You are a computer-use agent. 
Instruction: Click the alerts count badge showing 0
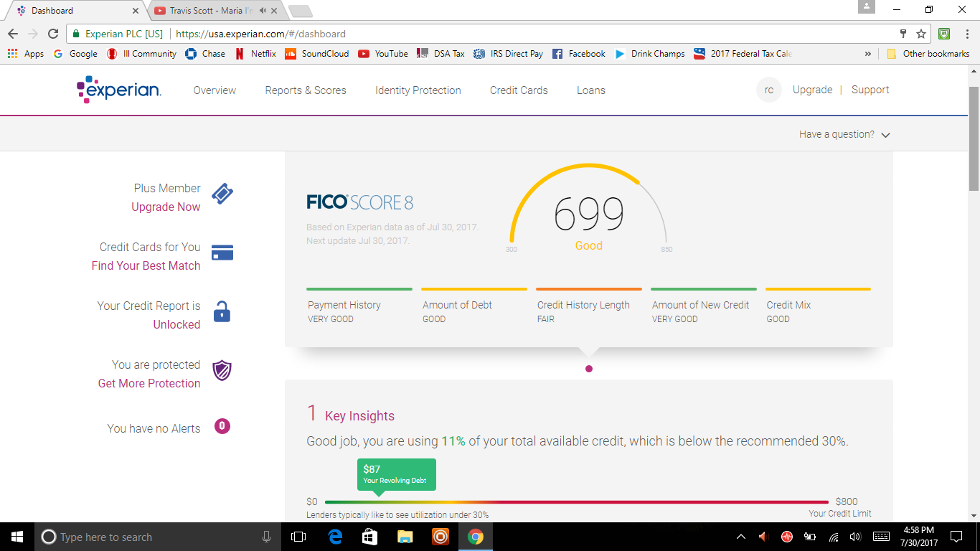tap(222, 426)
